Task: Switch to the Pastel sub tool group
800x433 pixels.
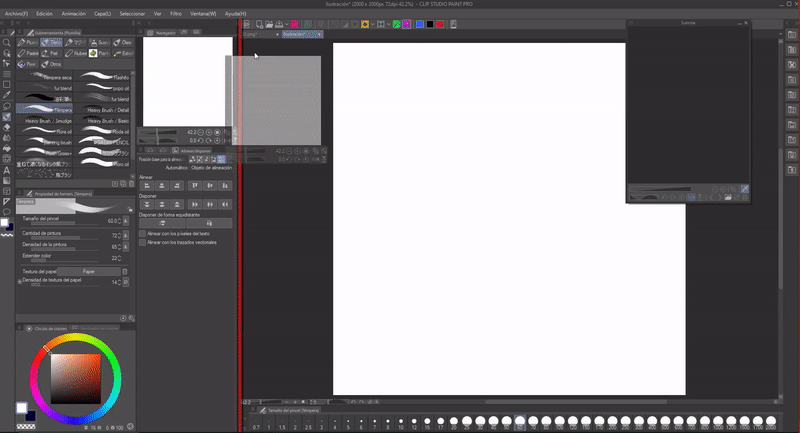Action: [x=28, y=53]
